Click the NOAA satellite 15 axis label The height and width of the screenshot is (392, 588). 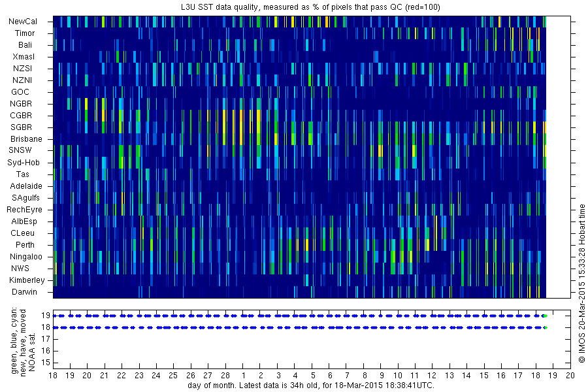tap(46, 363)
